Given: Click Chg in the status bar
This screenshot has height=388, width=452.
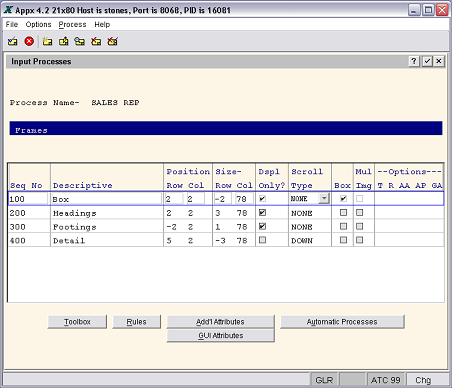Looking at the screenshot, I should click(x=423, y=380).
